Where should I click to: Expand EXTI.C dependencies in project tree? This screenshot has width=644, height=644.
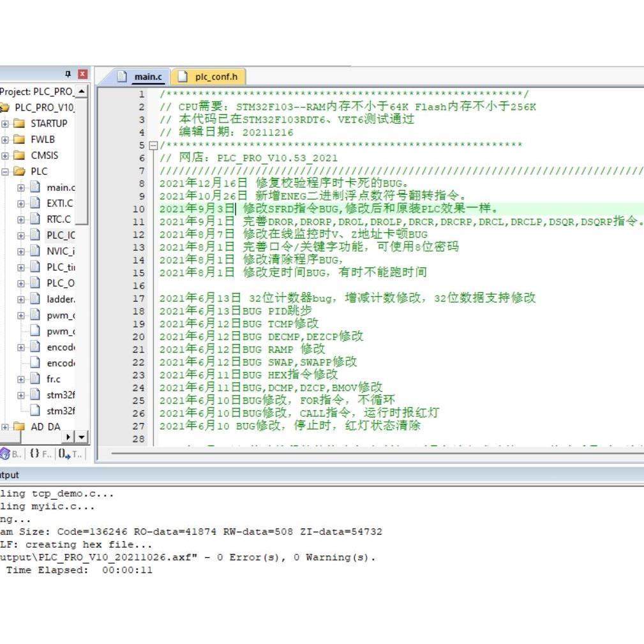21,204
